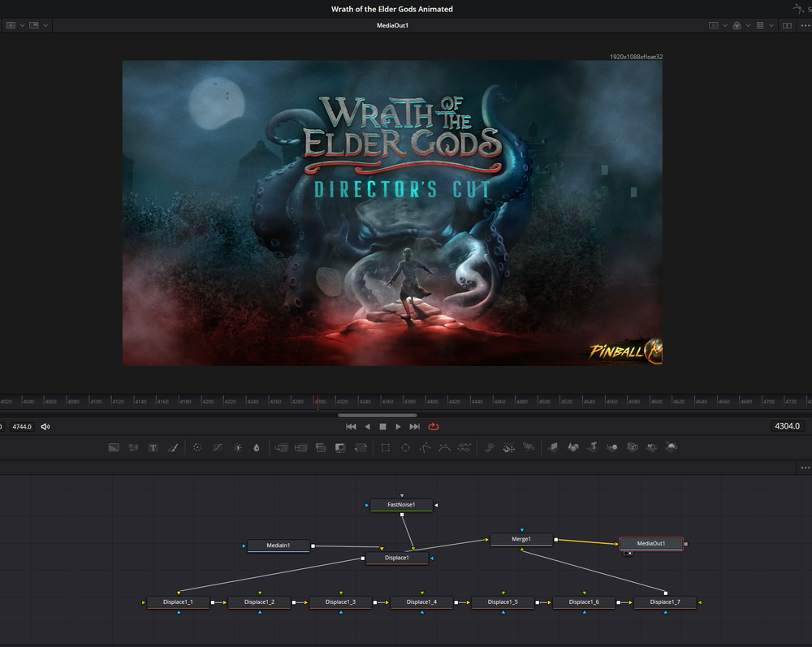Select the Displace1_1 node
Image resolution: width=812 pixels, height=647 pixels.
click(x=178, y=602)
